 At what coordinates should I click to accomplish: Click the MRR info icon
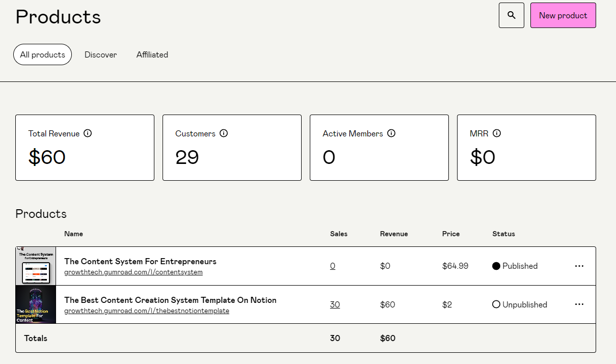497,133
